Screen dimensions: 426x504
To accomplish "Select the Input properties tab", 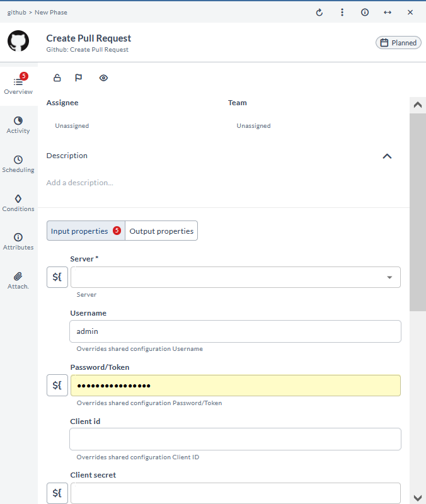I will pos(86,231).
